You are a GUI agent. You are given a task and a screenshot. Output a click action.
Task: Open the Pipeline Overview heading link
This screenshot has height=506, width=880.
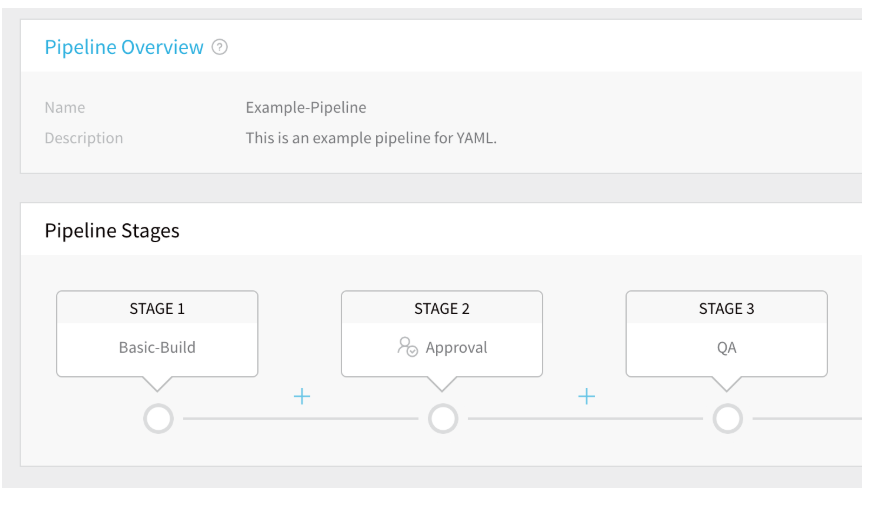[x=124, y=47]
